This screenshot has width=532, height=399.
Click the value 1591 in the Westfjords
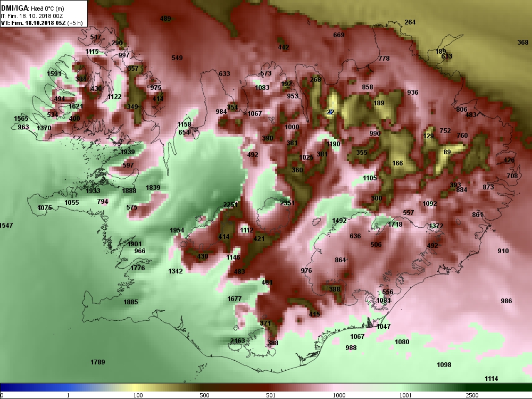[x=54, y=73]
